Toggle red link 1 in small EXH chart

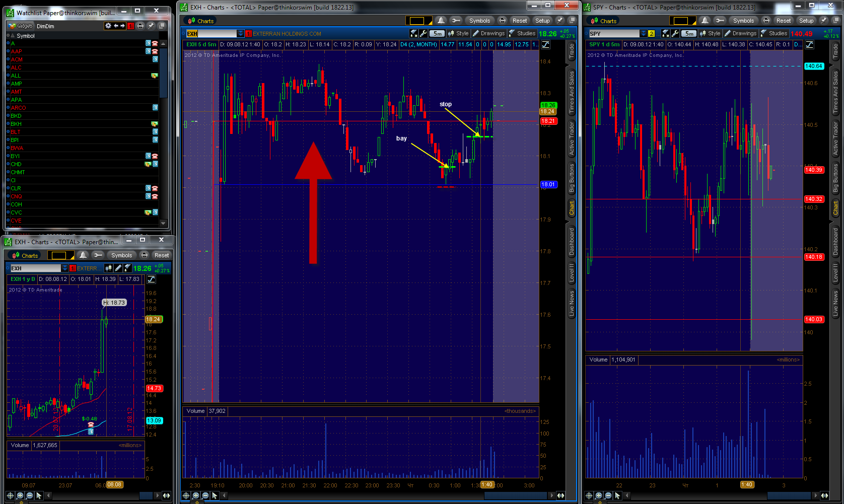[73, 268]
